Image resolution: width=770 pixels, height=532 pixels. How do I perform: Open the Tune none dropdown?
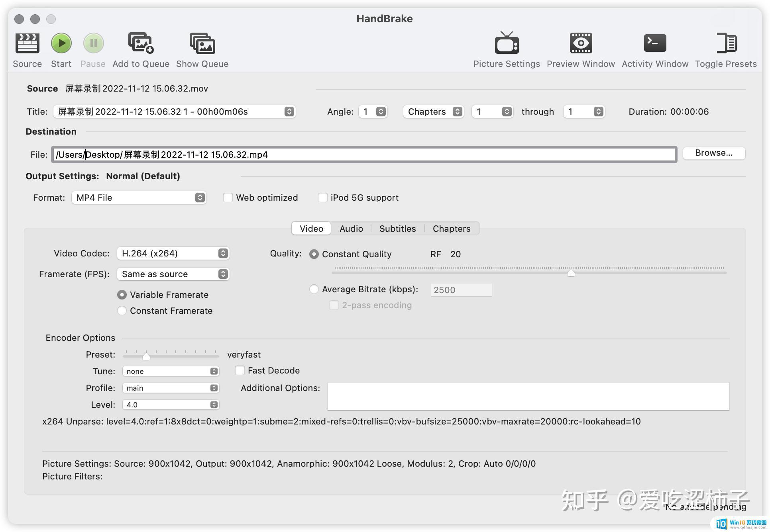(x=171, y=371)
